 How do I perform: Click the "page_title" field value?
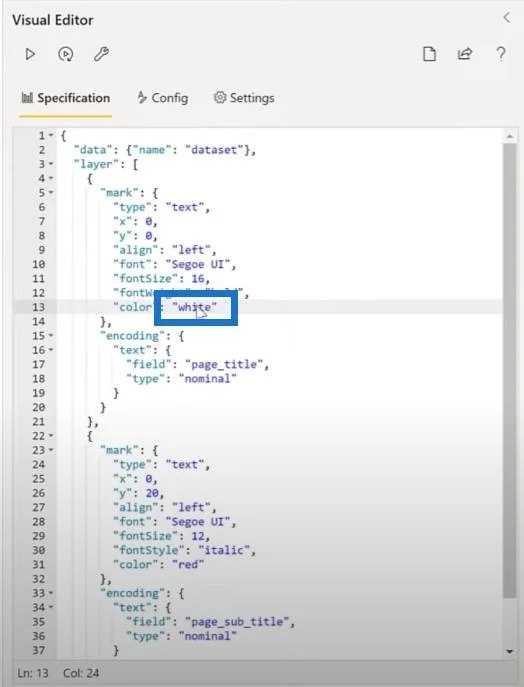point(224,365)
